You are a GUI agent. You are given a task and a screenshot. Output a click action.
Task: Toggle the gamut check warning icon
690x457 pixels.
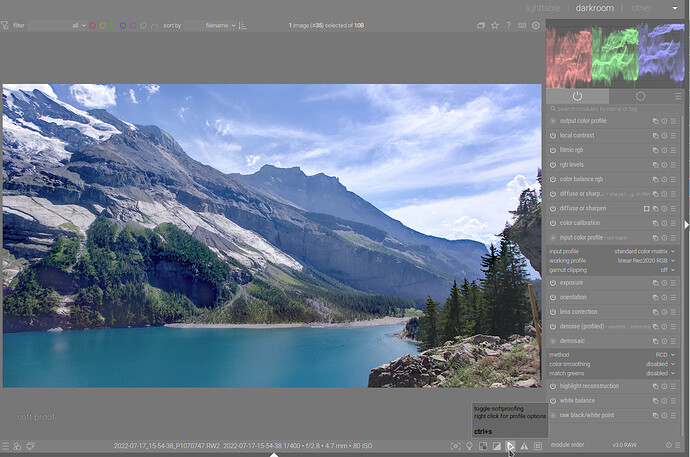pyautogui.click(x=524, y=446)
